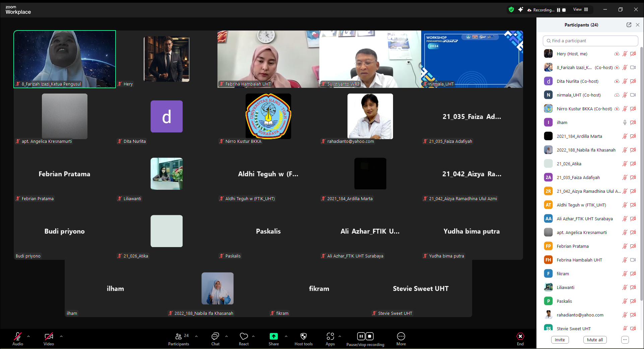Click the Invite button
The width and height of the screenshot is (644, 349).
coord(560,340)
